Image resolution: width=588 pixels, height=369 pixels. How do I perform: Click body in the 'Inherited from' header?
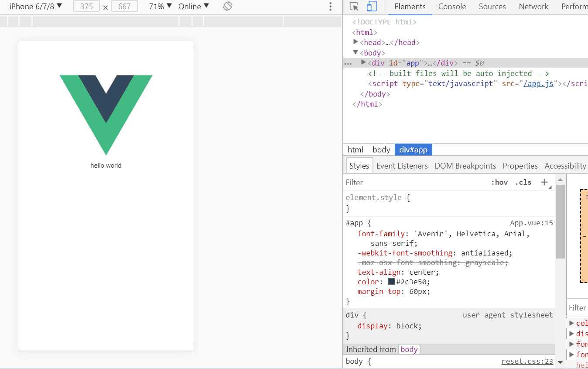click(x=409, y=349)
